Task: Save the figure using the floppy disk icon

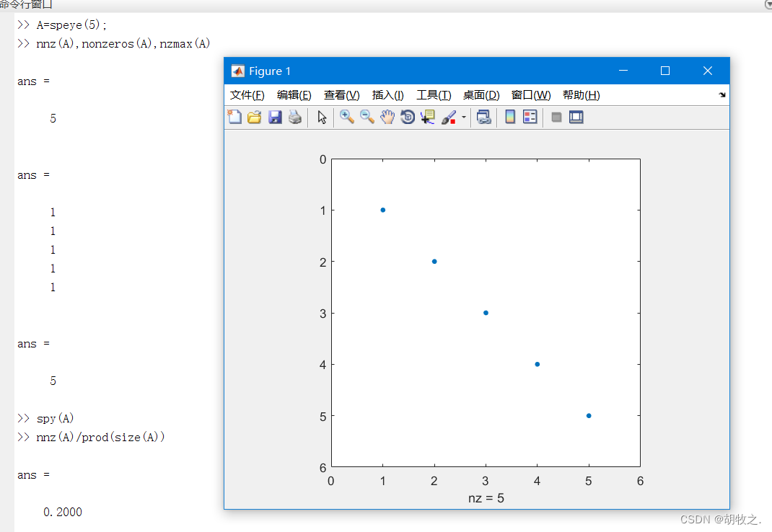Action: tap(275, 117)
